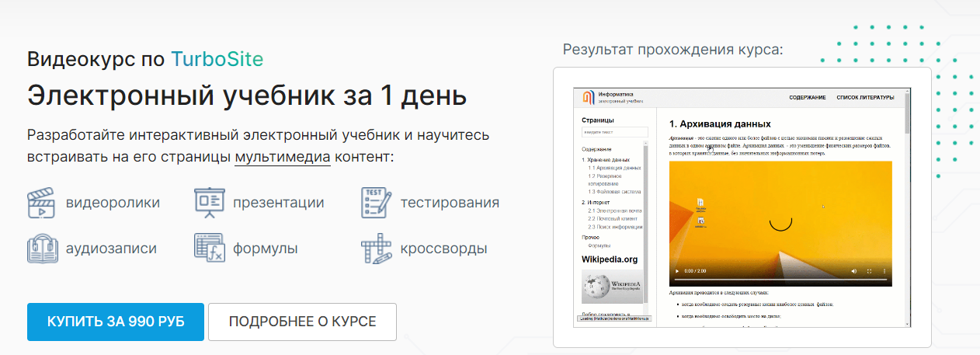Click the ПОДРОБНЕЕ О КУРСЕ button

(x=302, y=322)
